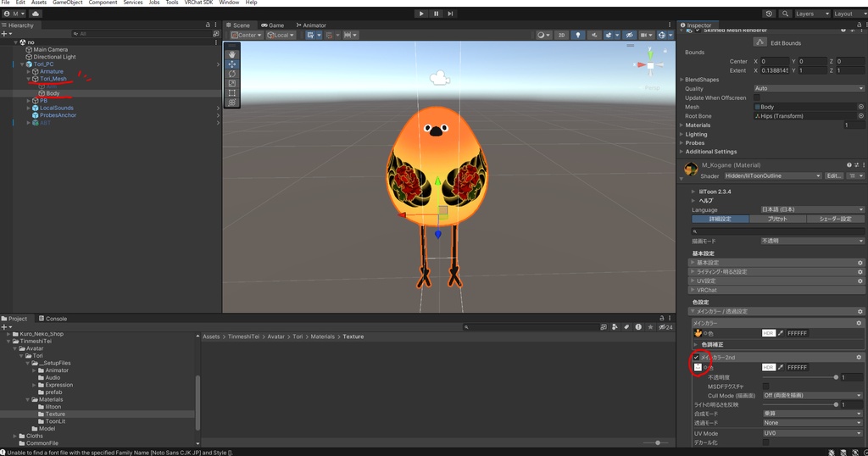The image size is (868, 456).
Task: Toggle Inspector lock icon
Action: (x=859, y=25)
